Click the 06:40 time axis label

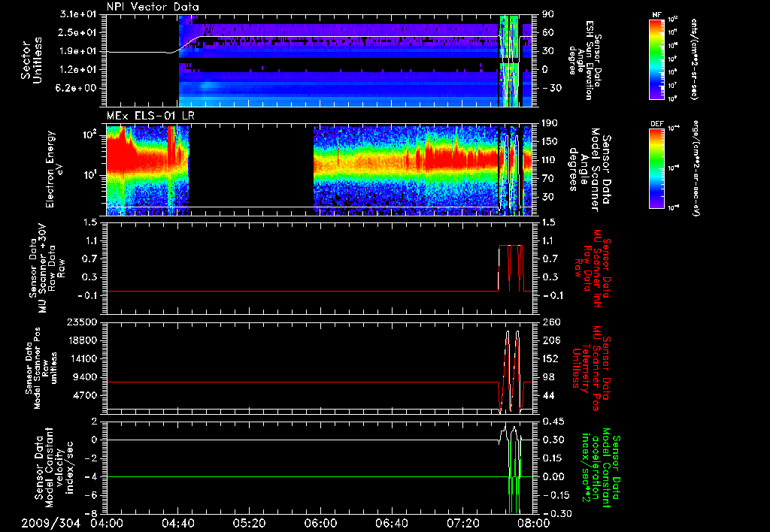[391, 524]
